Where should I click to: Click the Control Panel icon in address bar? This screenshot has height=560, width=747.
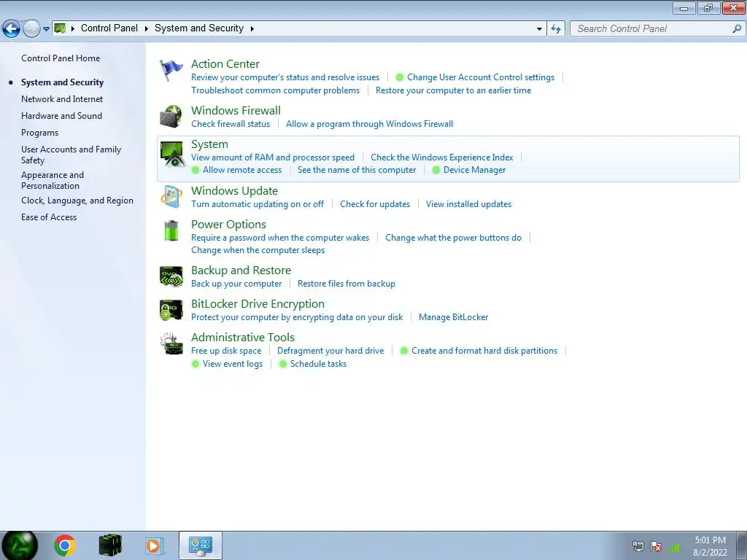pos(60,28)
